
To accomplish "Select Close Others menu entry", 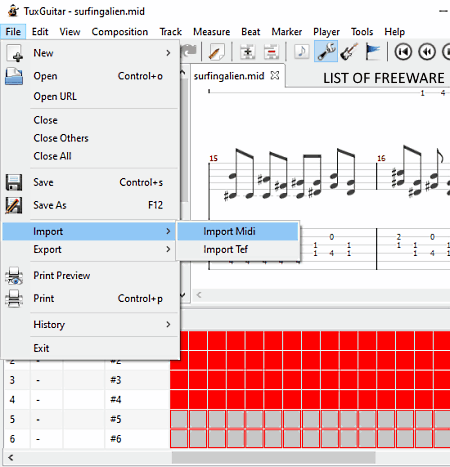I will coord(90,138).
